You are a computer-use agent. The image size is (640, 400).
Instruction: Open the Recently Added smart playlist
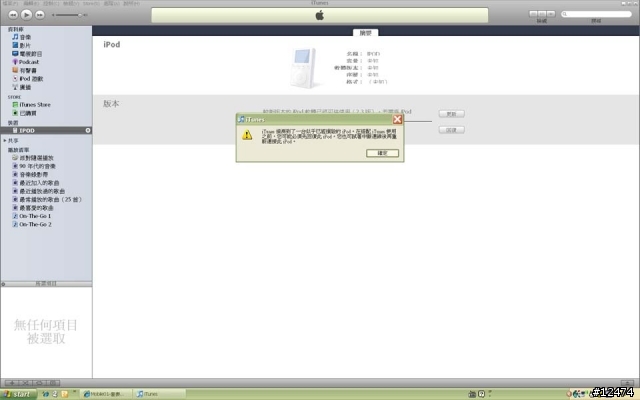click(x=36, y=183)
